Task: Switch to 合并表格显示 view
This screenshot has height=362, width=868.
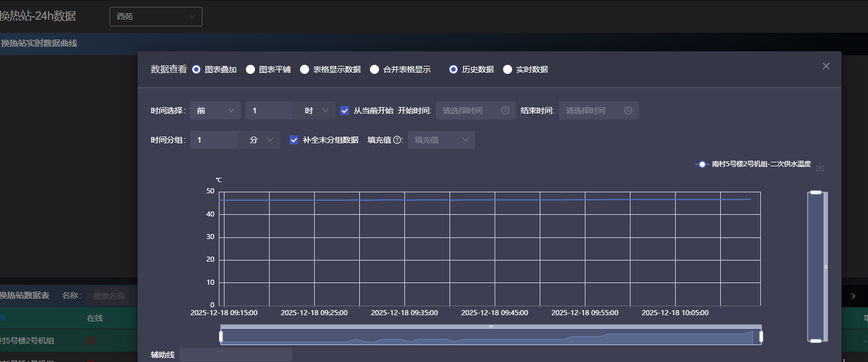Action: point(374,69)
